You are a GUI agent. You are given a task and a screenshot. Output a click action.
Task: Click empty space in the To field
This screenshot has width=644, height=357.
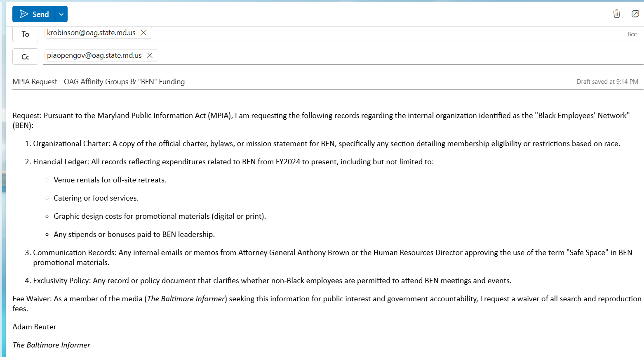click(x=371, y=34)
